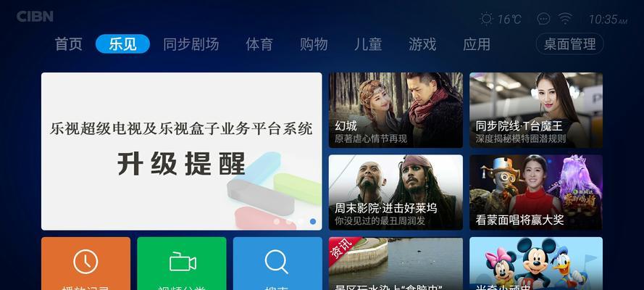The image size is (644, 290).
Task: Open the 体育 tab
Action: (x=259, y=44)
